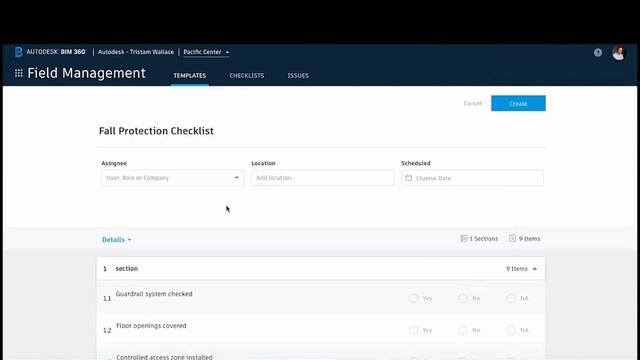Screen dimensions: 640x360
Task: Expand the Details dropdown
Action: coord(116,240)
